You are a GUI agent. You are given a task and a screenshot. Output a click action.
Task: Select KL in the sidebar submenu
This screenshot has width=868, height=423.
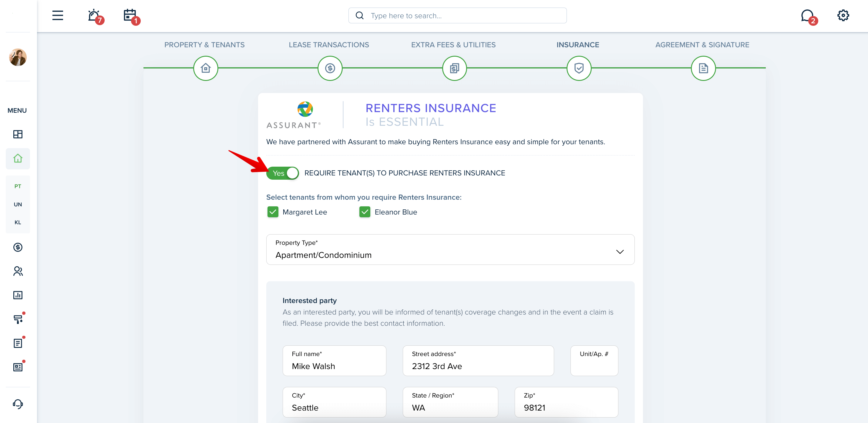coord(18,222)
